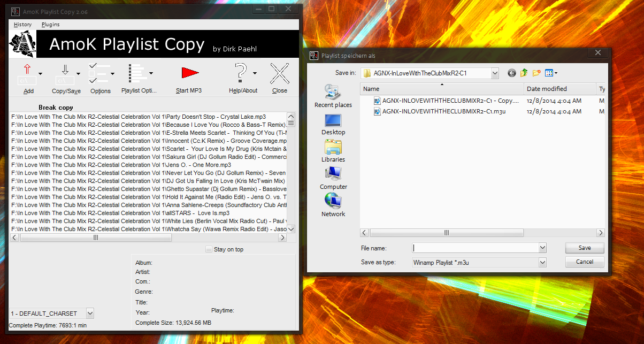The height and width of the screenshot is (344, 644).
Task: Click the File name input field
Action: point(475,248)
